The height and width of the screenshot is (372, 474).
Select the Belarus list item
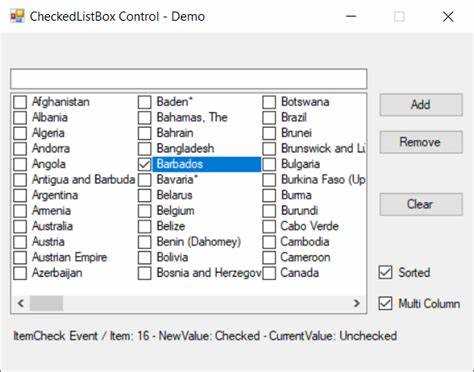click(174, 195)
